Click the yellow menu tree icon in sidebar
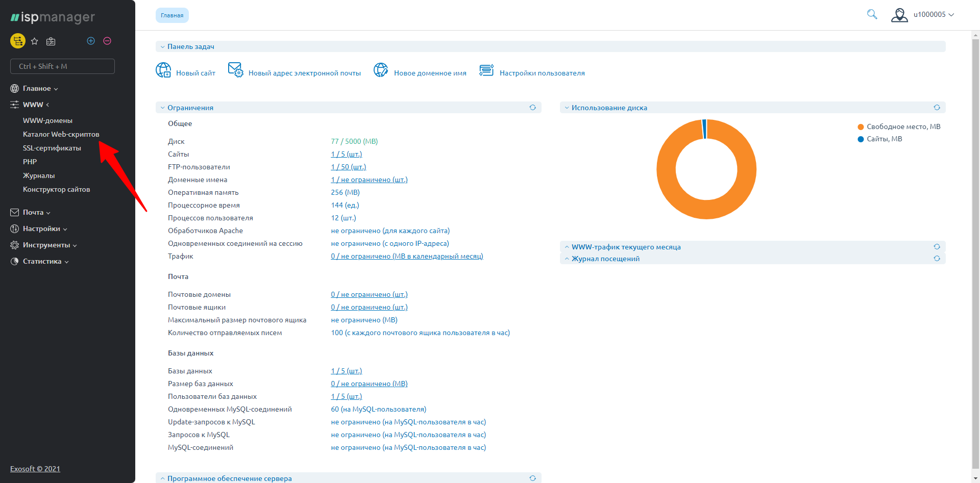 pos(18,41)
